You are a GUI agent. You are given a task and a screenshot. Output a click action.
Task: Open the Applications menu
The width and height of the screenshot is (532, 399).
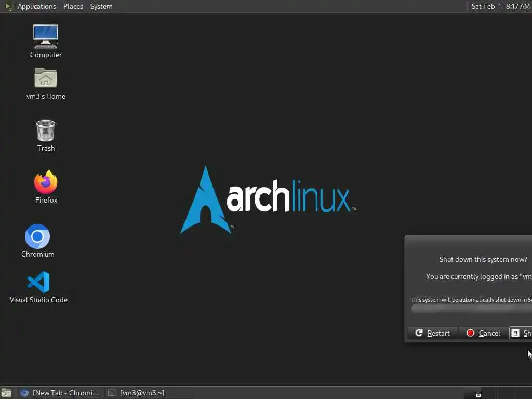point(37,6)
